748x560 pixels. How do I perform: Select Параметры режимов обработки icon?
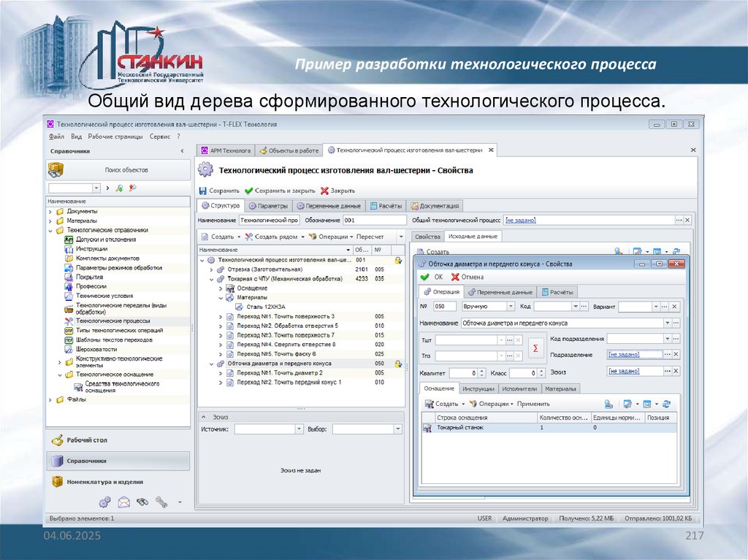69,268
